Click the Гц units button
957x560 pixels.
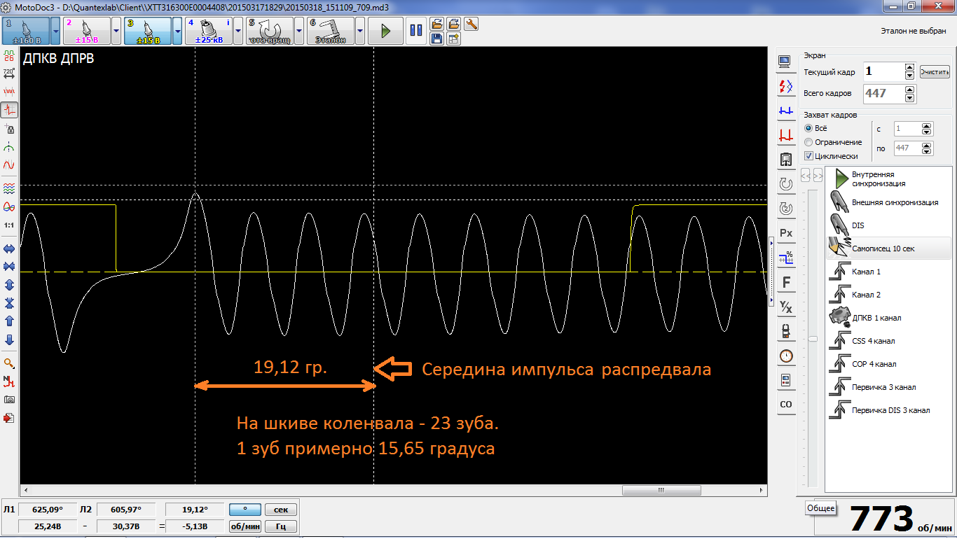[280, 526]
